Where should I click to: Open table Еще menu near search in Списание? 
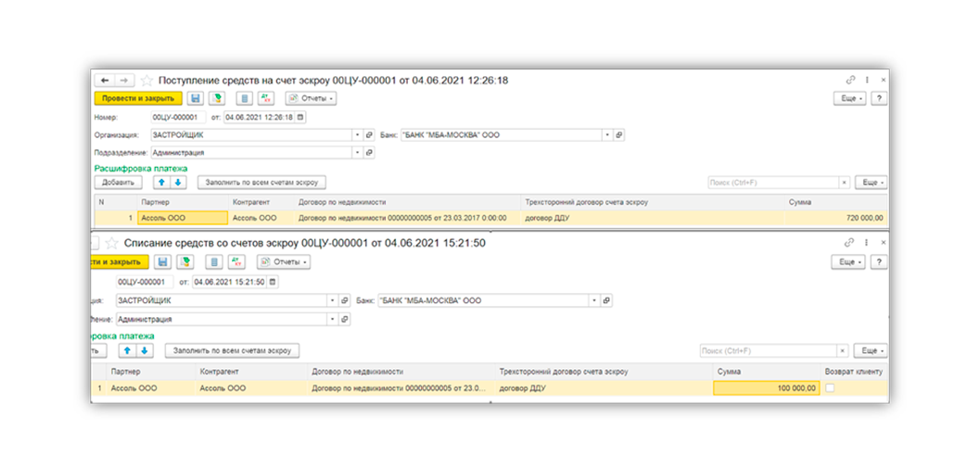pyautogui.click(x=870, y=350)
